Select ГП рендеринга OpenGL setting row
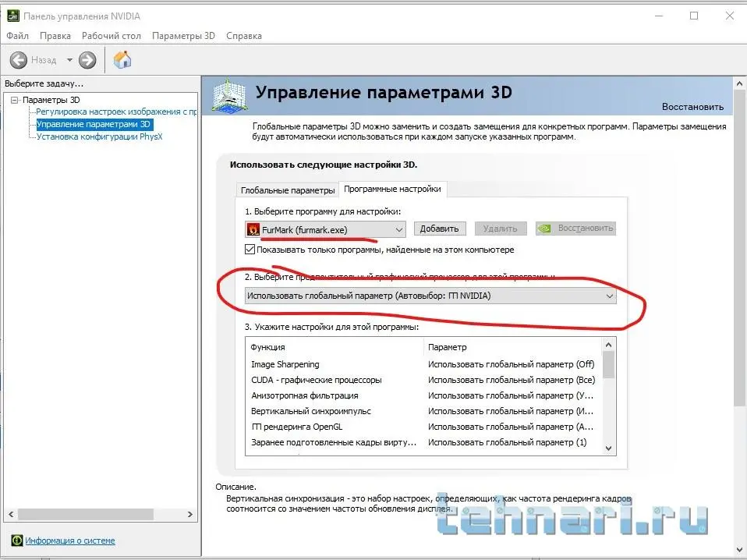The width and height of the screenshot is (747, 560). 423,427
